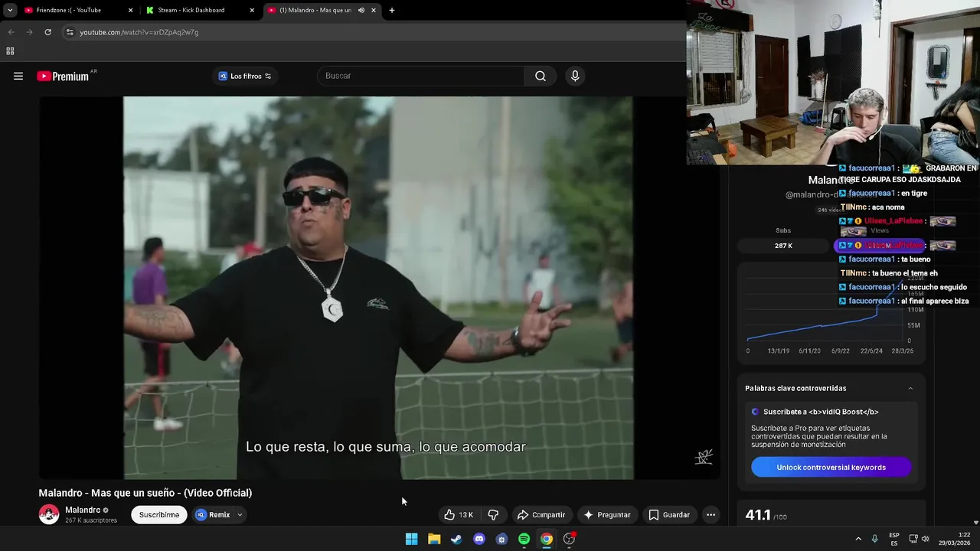Screen dimensions: 980x551
Task: Click the Suscribirme button
Action: 159,515
